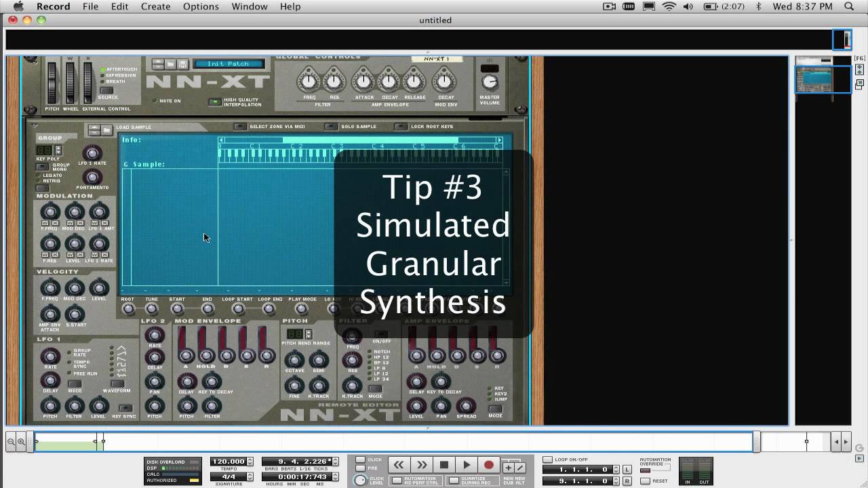This screenshot has height=488, width=868.
Task: Toggle High Quality Interpolation
Action: [215, 102]
